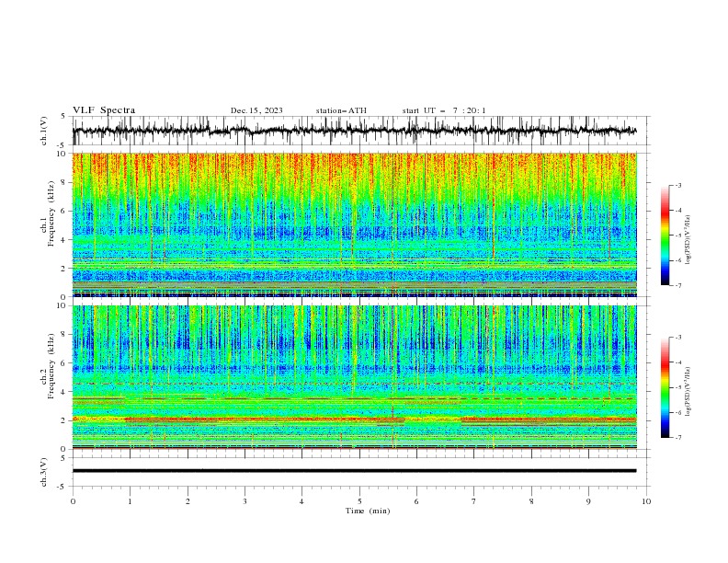Image resolution: width=728 pixels, height=563 pixels.
Task: Click the ch.2 colorbar 'log(PSD)(V²/Hz)' label
Action: tap(688, 391)
